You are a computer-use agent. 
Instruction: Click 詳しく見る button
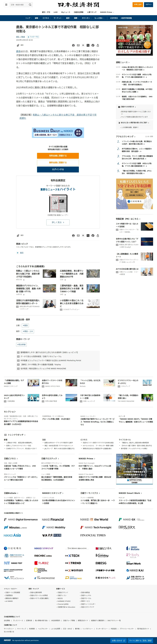click(x=58, y=222)
